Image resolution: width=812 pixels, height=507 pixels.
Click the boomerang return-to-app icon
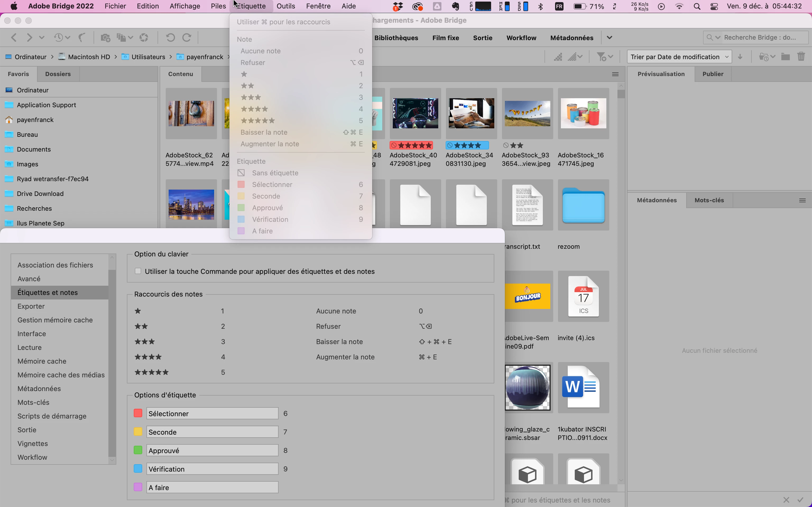[81, 37]
